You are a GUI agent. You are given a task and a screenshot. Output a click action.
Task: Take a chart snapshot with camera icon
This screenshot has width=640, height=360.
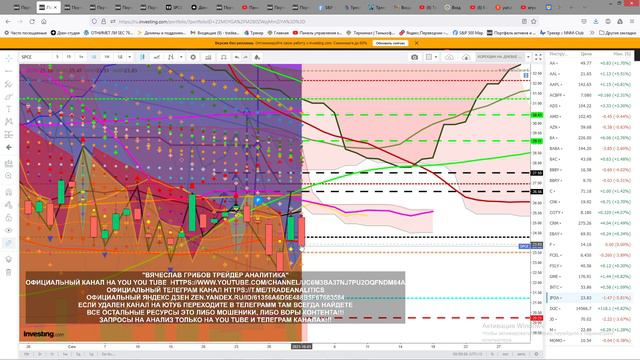pyautogui.click(x=414, y=57)
